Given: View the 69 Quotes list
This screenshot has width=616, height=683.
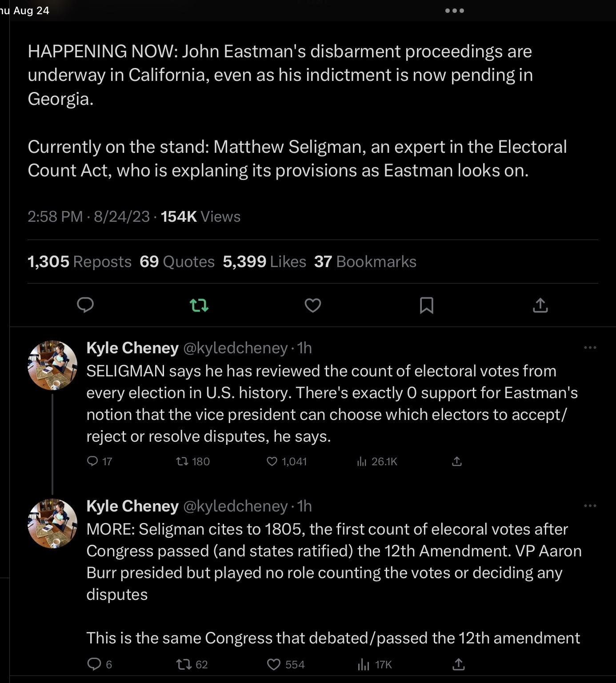Looking at the screenshot, I should point(177,262).
